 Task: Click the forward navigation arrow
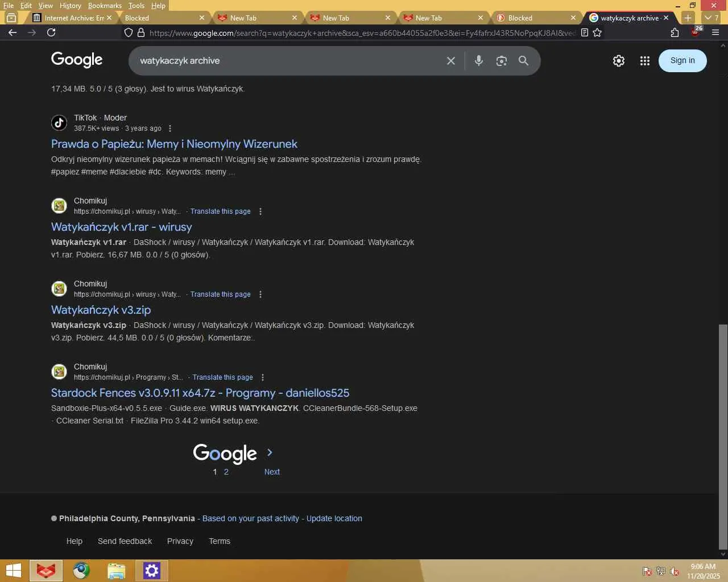32,32
